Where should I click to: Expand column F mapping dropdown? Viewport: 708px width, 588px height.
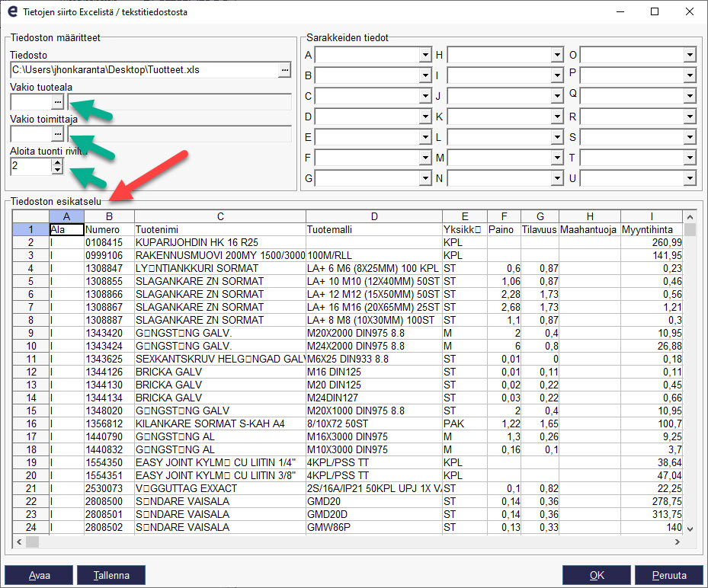click(425, 158)
